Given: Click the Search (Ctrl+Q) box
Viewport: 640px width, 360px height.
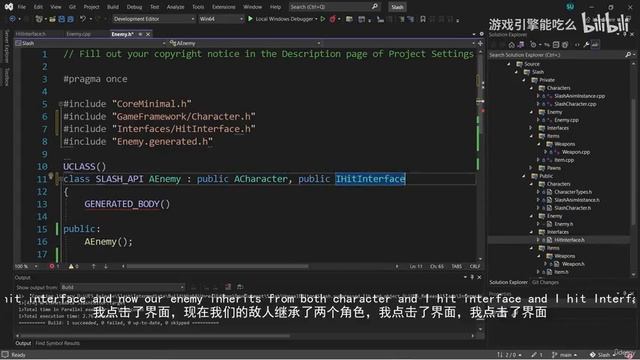Looking at the screenshot, I should tap(334, 7).
